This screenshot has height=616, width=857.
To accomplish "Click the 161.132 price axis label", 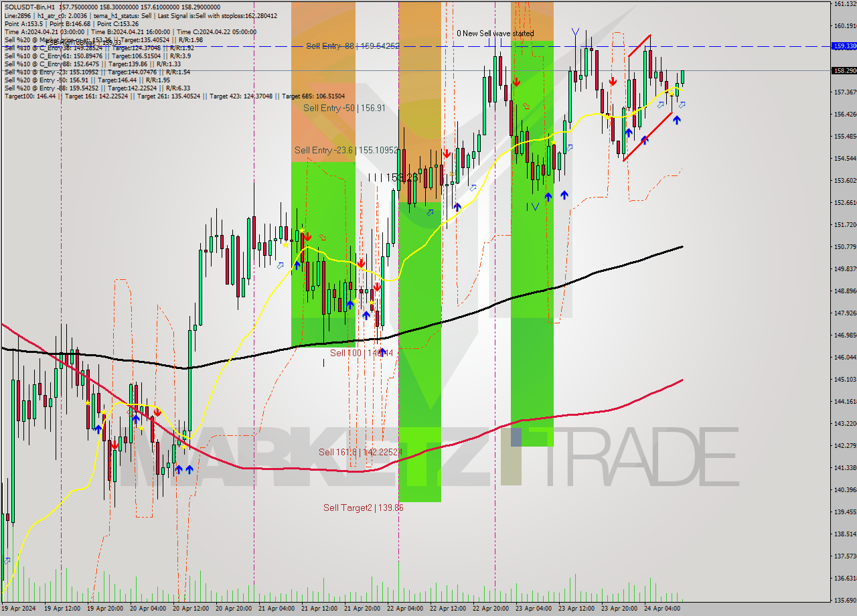I will 845,3.
